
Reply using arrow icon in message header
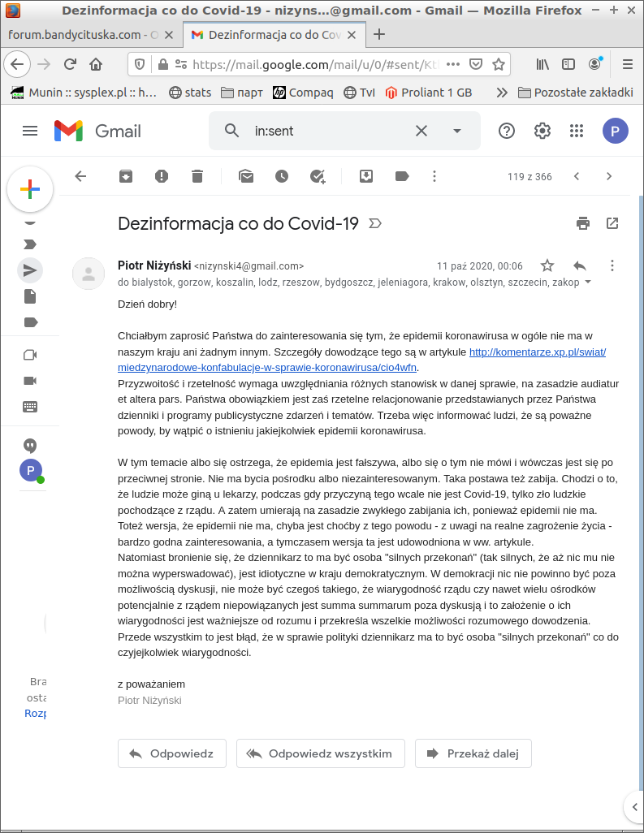pos(580,265)
